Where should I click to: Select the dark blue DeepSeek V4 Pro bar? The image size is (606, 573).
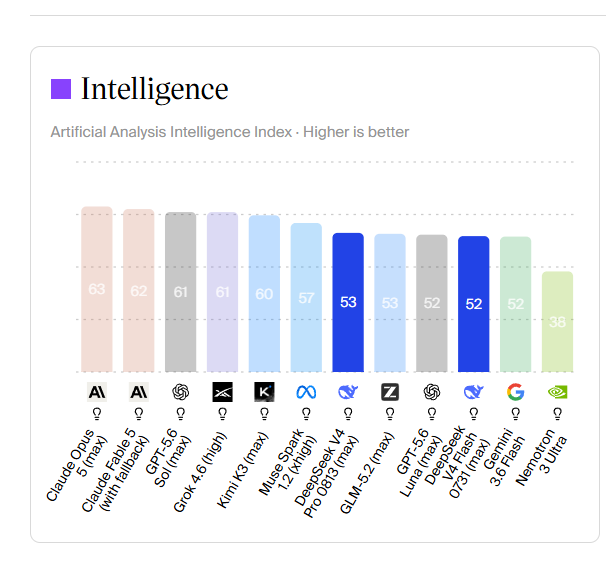click(x=348, y=303)
